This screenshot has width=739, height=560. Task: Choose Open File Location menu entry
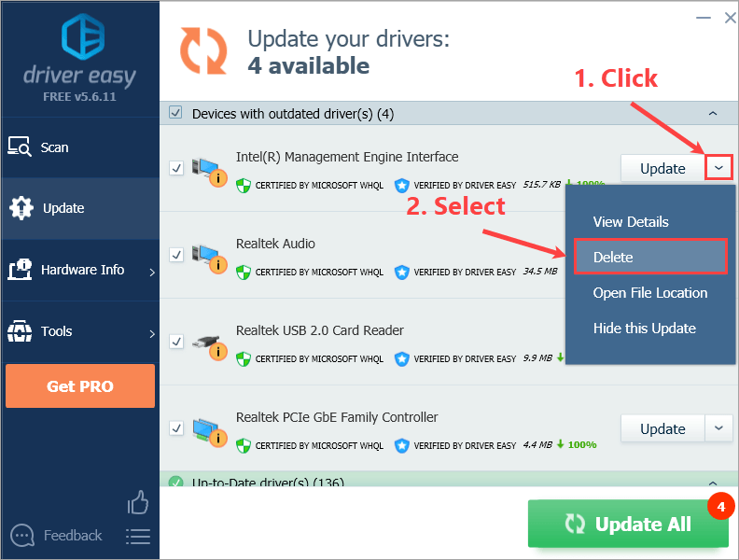[x=650, y=293]
